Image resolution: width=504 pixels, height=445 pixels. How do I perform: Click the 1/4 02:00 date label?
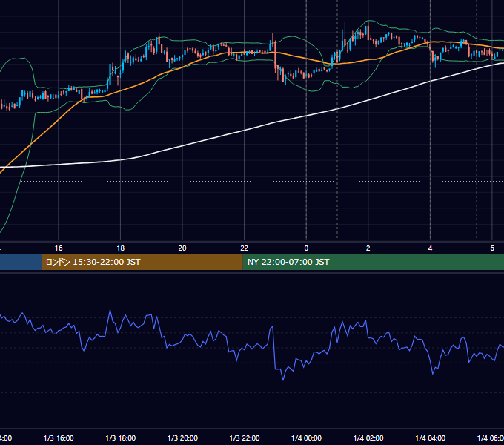click(368, 438)
